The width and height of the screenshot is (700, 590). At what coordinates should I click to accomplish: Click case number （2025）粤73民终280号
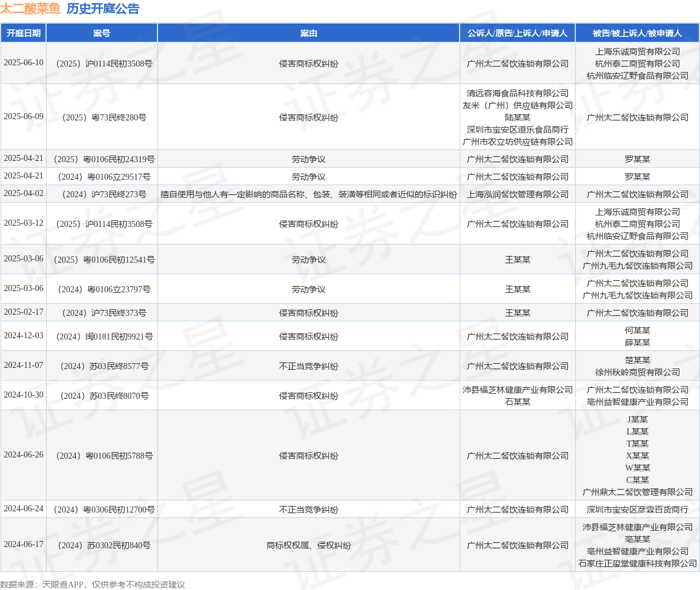105,117
